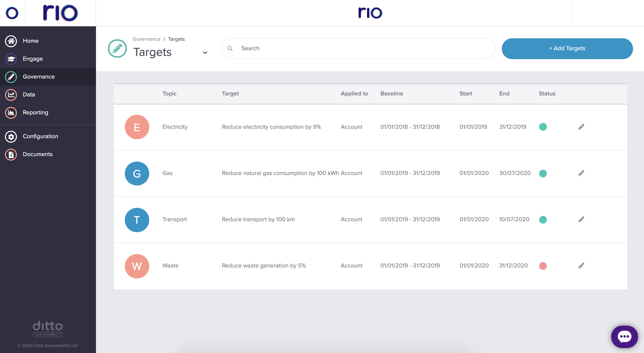Click 'Reduce electricity consumption by 9%' text
Image resolution: width=644 pixels, height=353 pixels.
coord(271,127)
